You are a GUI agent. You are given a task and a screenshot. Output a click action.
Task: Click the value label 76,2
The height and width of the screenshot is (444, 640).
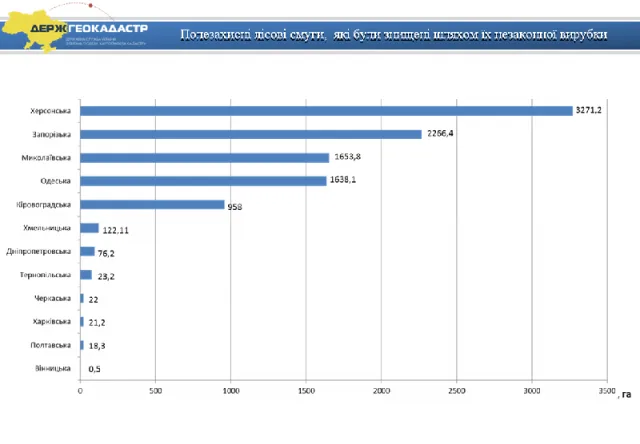coord(106,254)
